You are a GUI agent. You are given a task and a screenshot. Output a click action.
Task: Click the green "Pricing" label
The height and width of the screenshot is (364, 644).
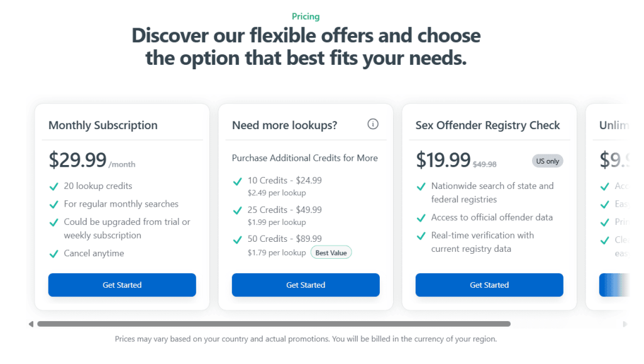point(306,16)
